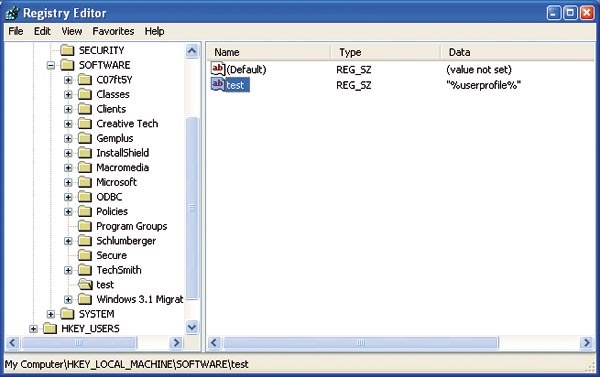Expand the Creative Tech key
600x377 pixels.
(68, 124)
